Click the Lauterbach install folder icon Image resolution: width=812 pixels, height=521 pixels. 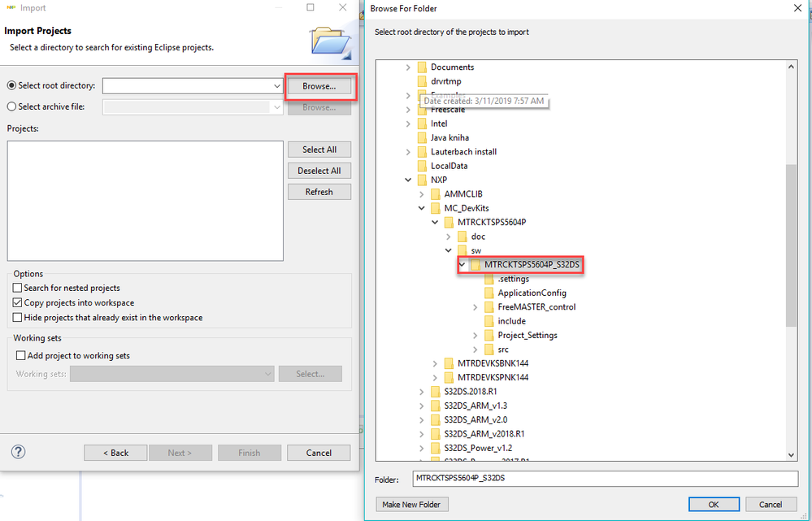click(x=422, y=152)
